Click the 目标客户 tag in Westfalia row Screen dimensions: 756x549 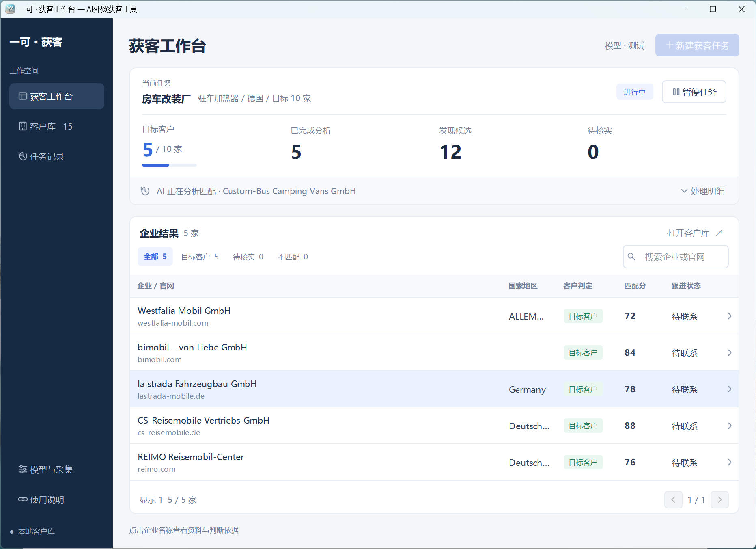pos(583,316)
